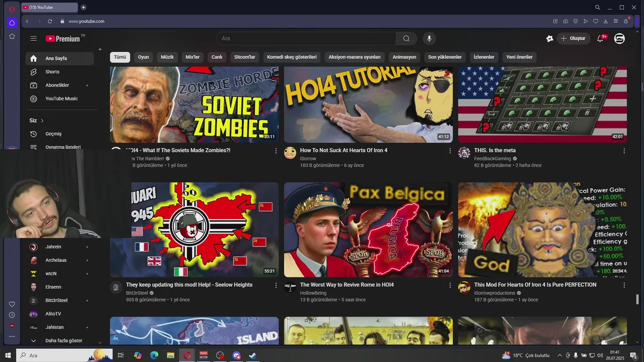Open 'Abonelikler' in the sidebar
Image resolution: width=644 pixels, height=362 pixels.
[60, 85]
